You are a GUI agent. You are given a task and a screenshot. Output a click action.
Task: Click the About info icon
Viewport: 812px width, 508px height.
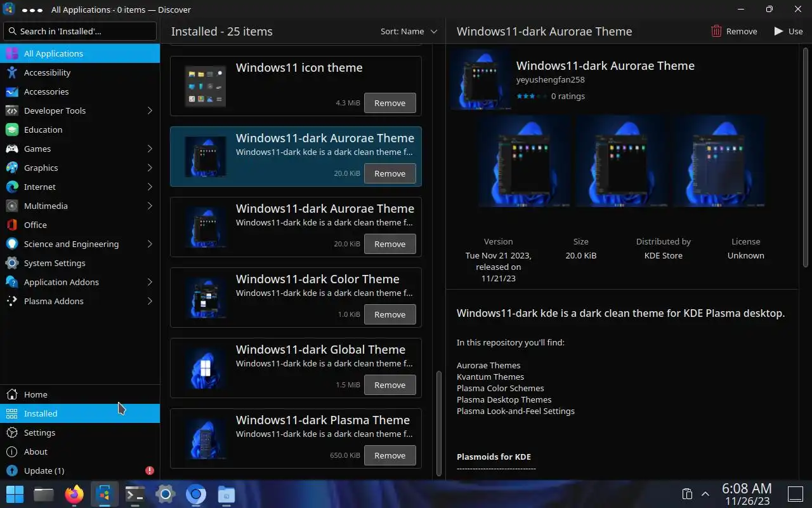coord(11,451)
